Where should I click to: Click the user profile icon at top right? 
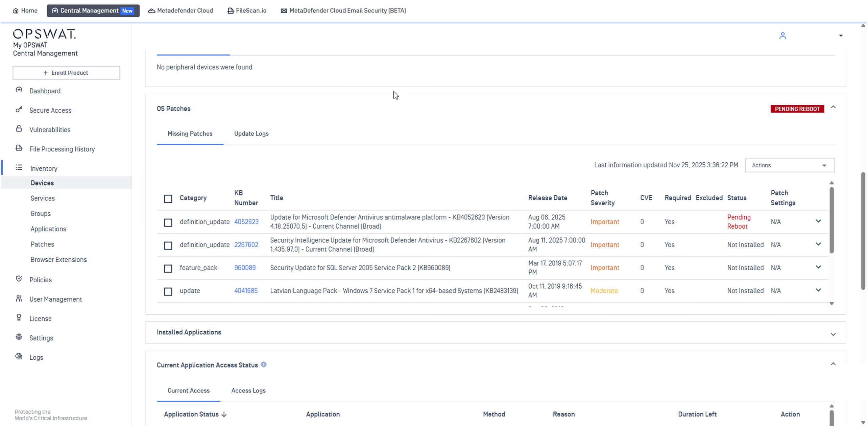(782, 36)
